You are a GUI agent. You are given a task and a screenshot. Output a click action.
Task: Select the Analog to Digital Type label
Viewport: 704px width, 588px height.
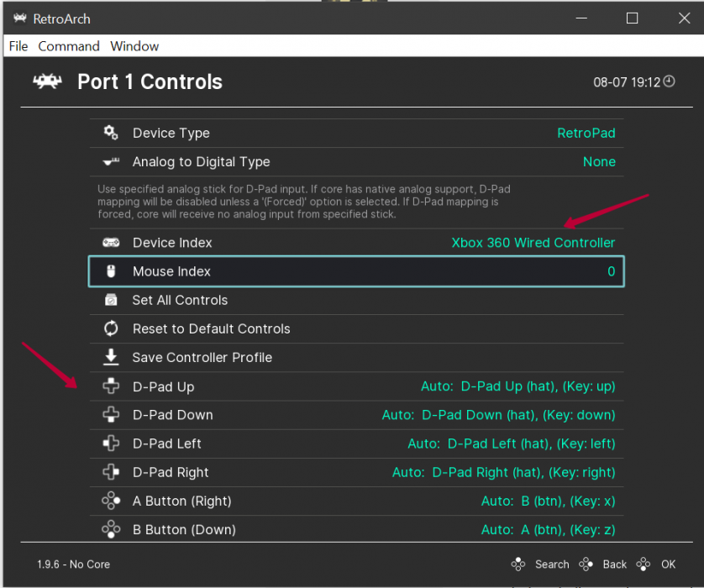pyautogui.click(x=201, y=161)
